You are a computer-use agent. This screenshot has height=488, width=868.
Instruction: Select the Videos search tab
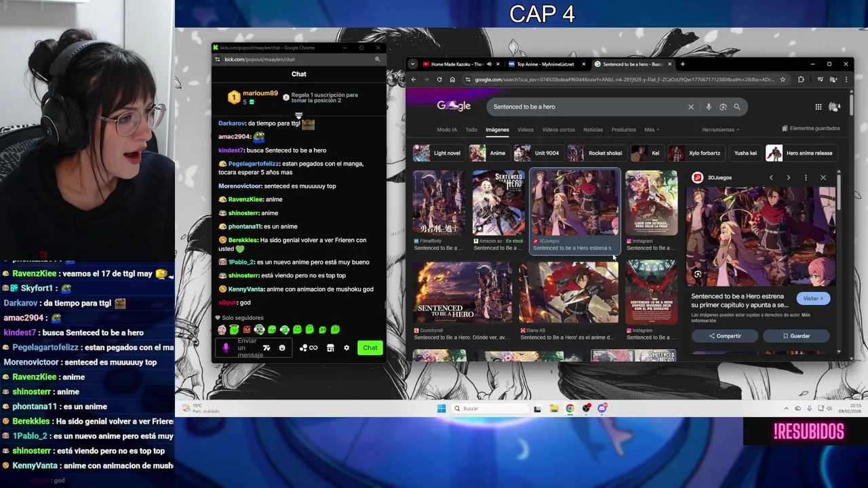click(x=526, y=129)
